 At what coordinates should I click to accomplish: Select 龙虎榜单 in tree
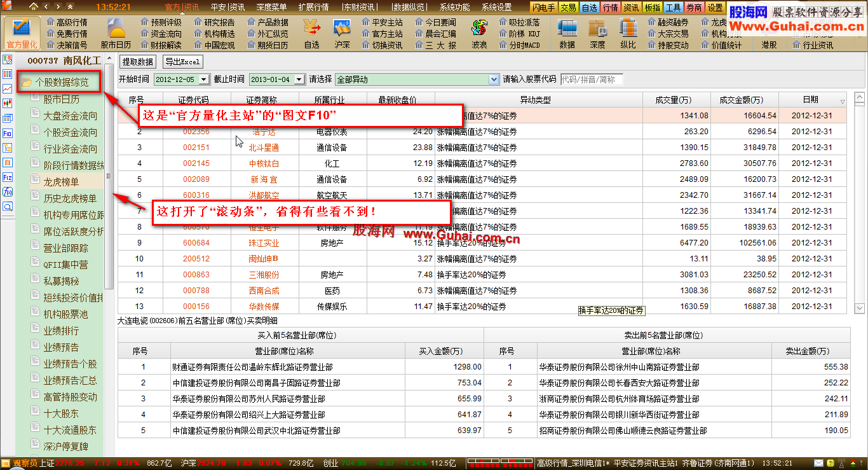[61, 181]
